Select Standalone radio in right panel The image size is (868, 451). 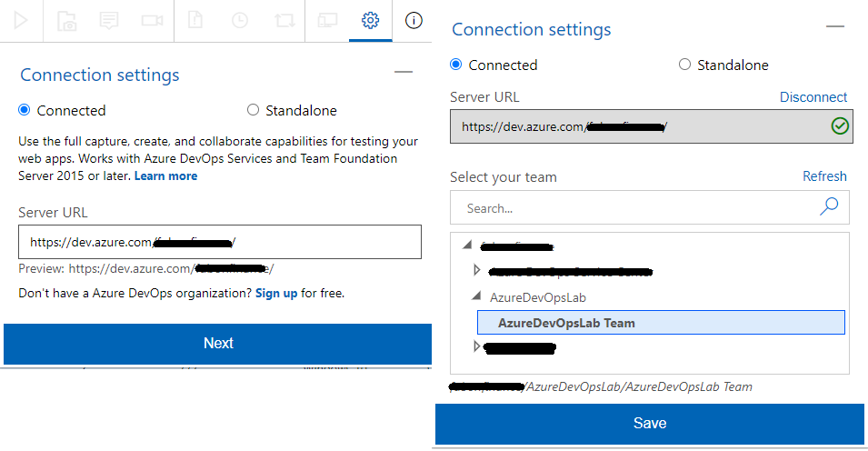[x=684, y=65]
